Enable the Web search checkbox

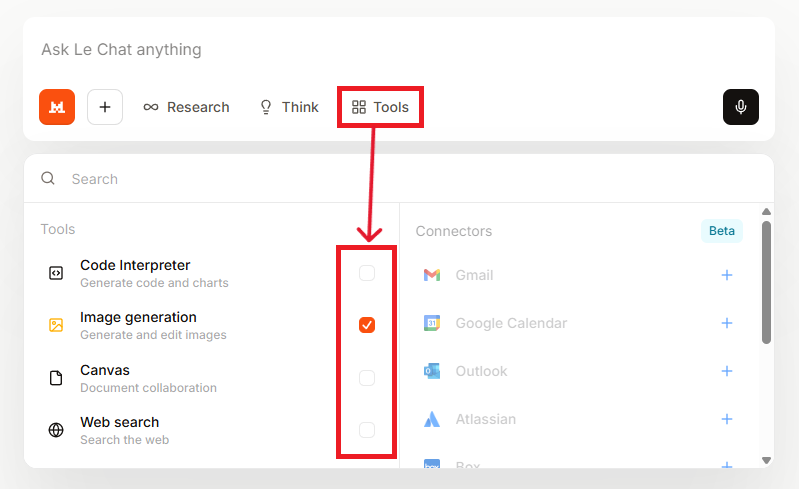[367, 430]
